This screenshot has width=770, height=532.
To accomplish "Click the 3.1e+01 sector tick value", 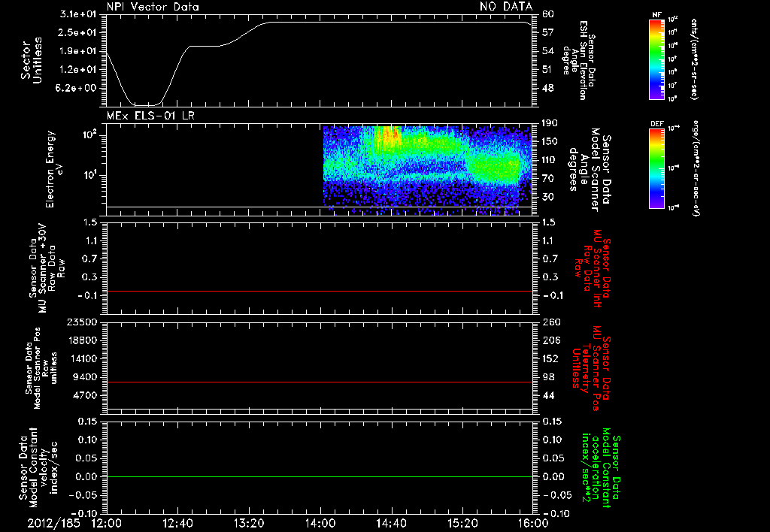I will pos(78,14).
